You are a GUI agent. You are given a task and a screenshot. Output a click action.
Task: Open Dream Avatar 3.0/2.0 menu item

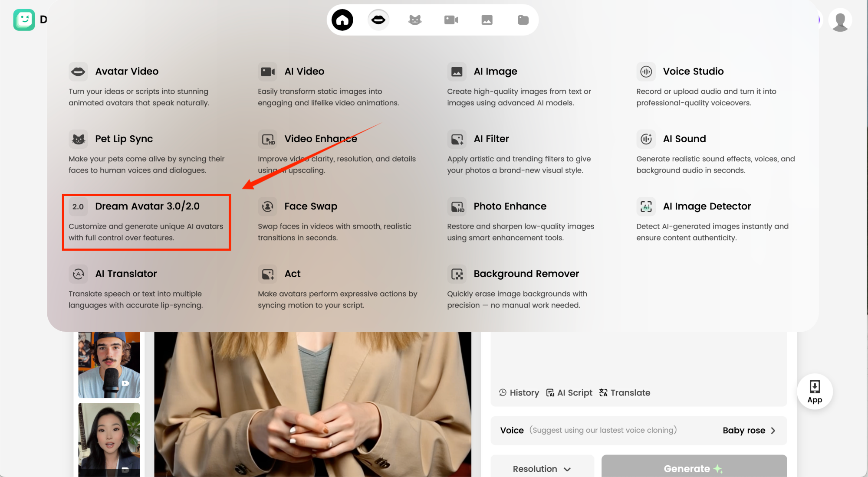[x=147, y=206]
